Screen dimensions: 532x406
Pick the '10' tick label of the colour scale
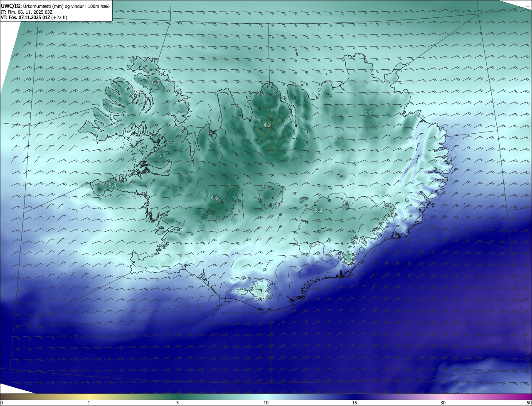pyautogui.click(x=266, y=403)
